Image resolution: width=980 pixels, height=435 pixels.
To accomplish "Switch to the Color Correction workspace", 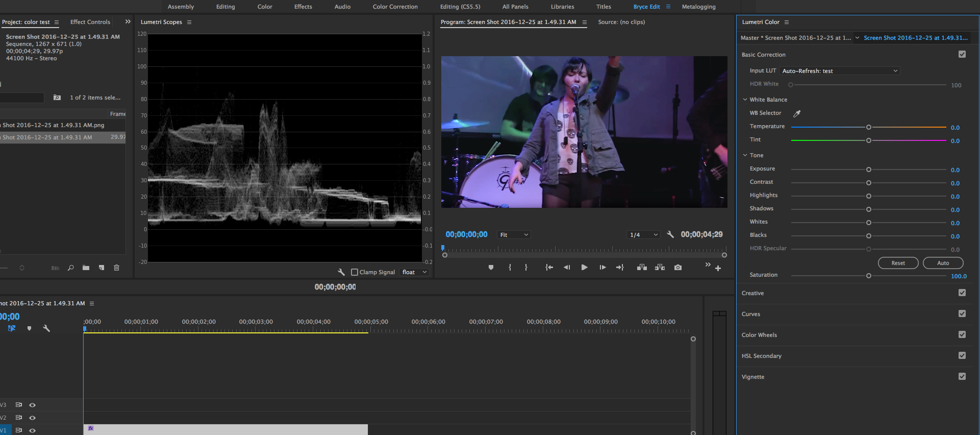I will pyautogui.click(x=395, y=7).
